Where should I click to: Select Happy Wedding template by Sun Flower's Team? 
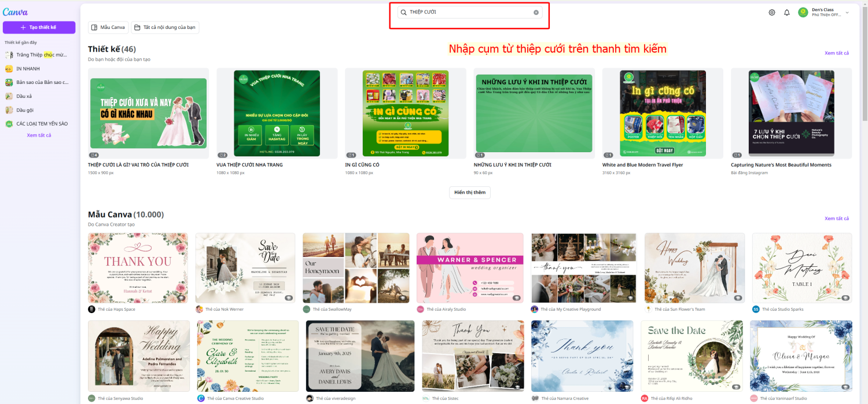pyautogui.click(x=694, y=268)
